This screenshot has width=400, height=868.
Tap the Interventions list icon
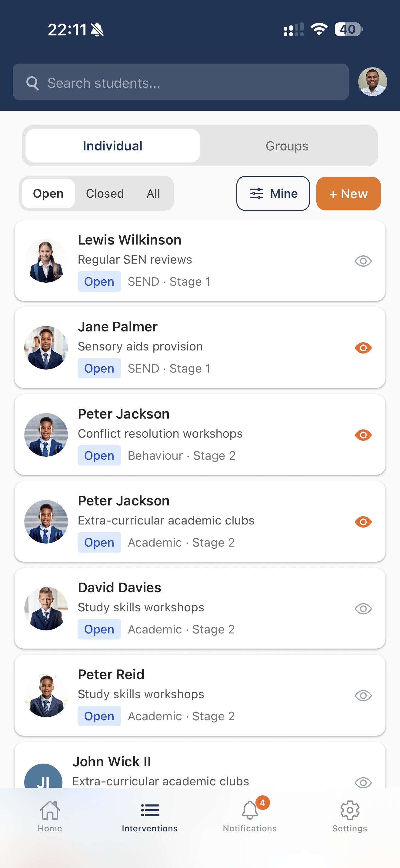[150, 810]
